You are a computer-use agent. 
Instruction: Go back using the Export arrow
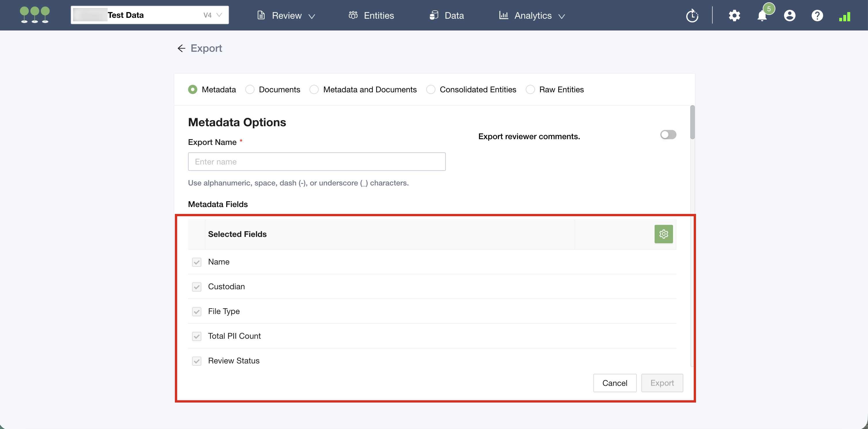click(x=181, y=48)
